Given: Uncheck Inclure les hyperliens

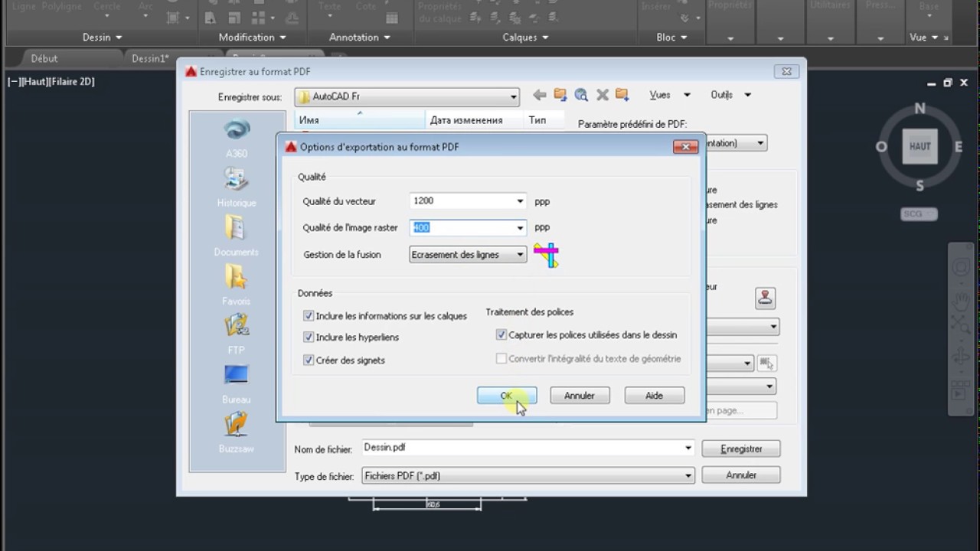Looking at the screenshot, I should [x=309, y=337].
